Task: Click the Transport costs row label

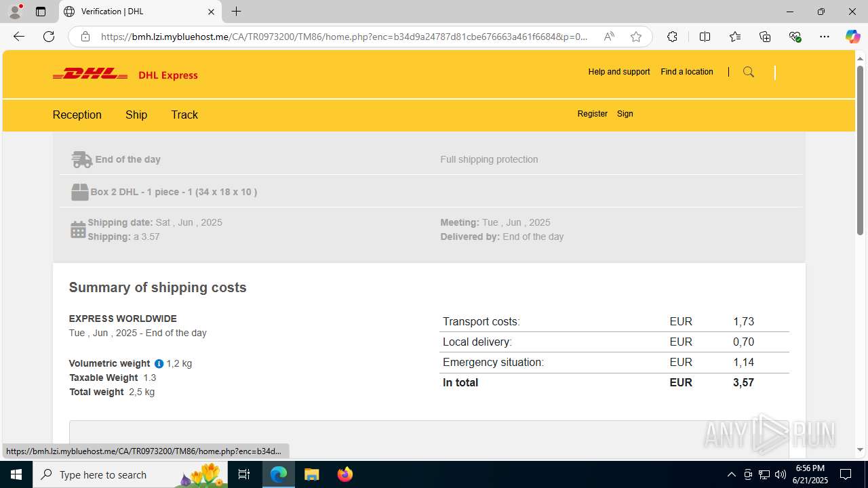Action: pos(481,321)
